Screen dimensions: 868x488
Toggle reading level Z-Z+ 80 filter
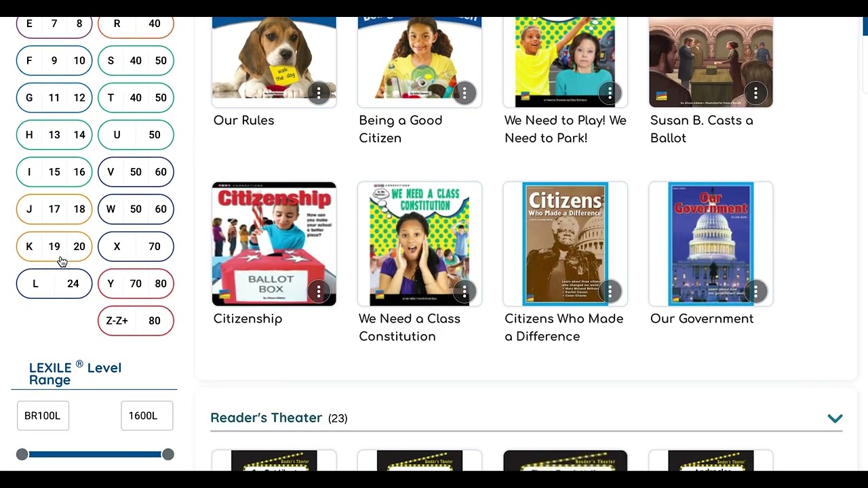pyautogui.click(x=136, y=321)
